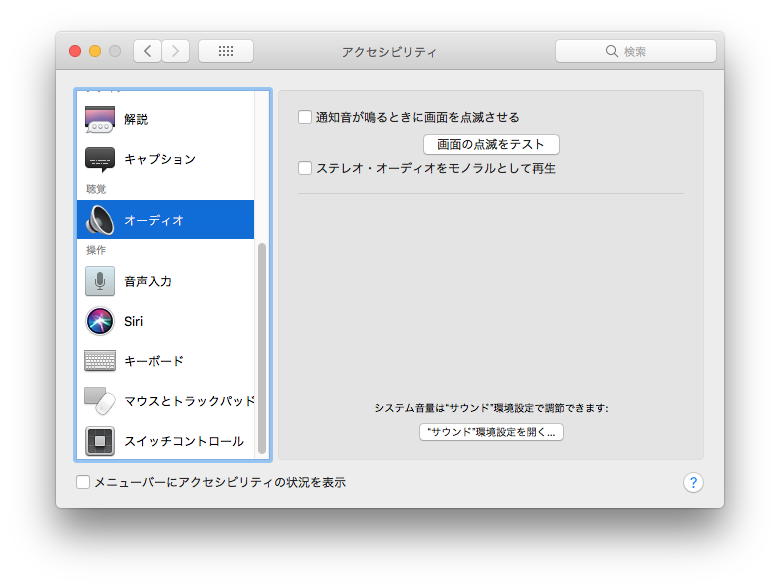The width and height of the screenshot is (780, 588).
Task: Select the オーディオ row label
Action: tap(154, 220)
